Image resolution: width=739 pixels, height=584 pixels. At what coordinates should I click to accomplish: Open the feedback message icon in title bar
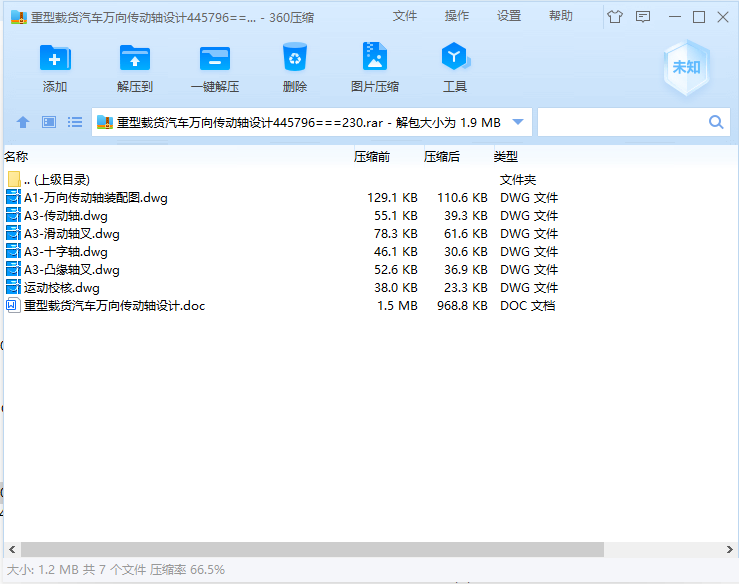(x=643, y=17)
